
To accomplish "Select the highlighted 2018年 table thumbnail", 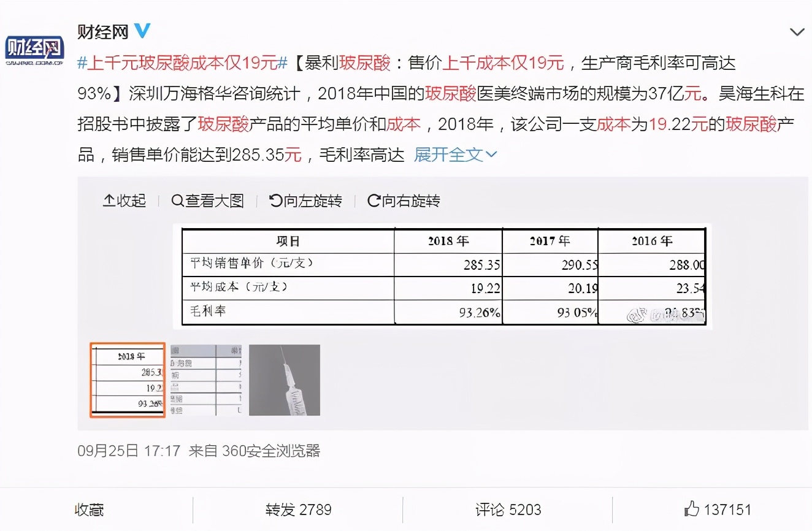I will pos(127,380).
